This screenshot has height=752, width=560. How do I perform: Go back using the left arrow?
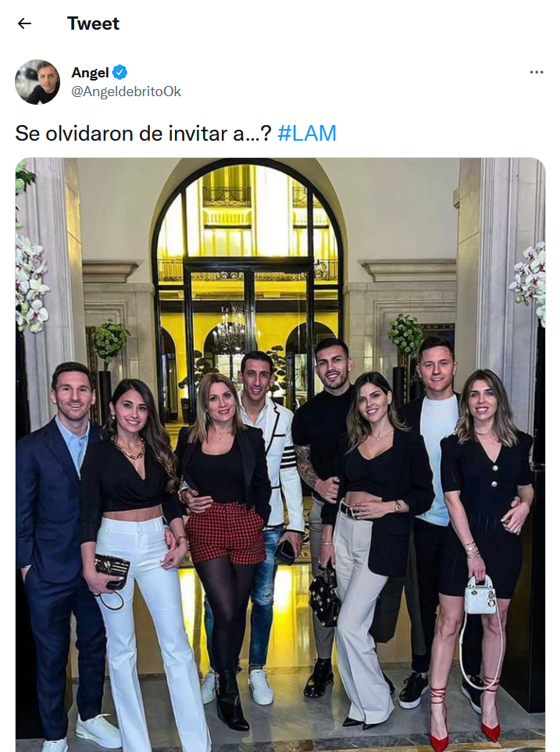24,23
